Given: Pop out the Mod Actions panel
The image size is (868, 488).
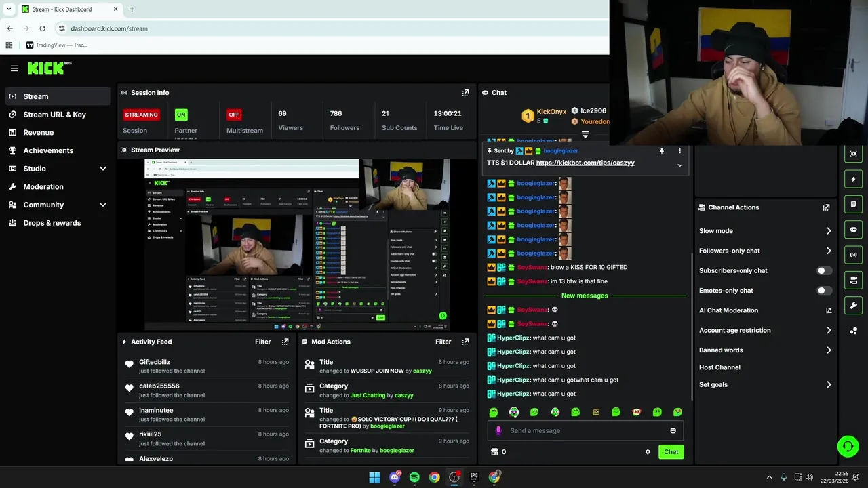Looking at the screenshot, I should 465,342.
